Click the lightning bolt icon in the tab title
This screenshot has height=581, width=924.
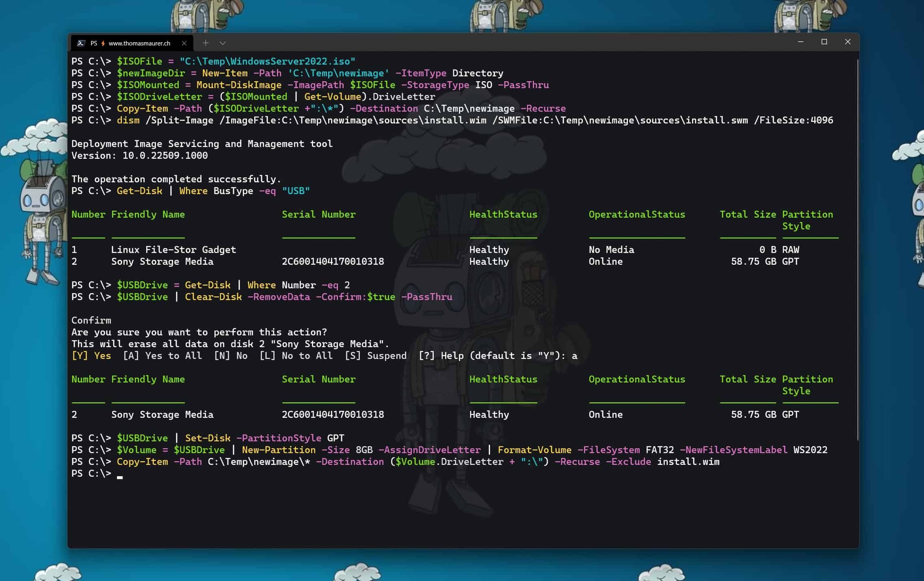103,43
